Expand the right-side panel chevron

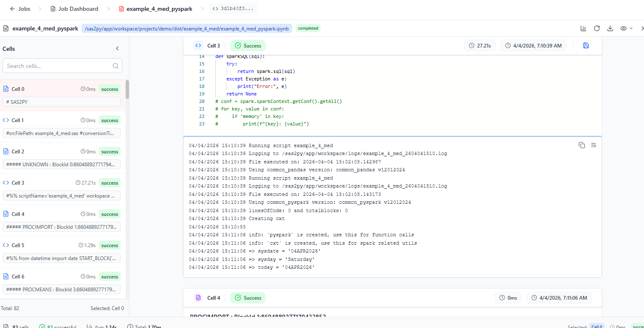(x=642, y=28)
